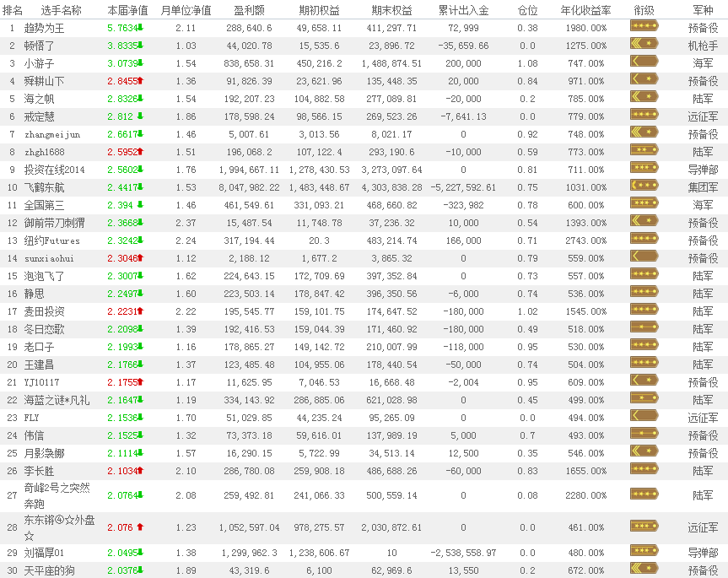Click the rank badge icon for 天平座的狗
728x578 pixels.
[644, 568]
